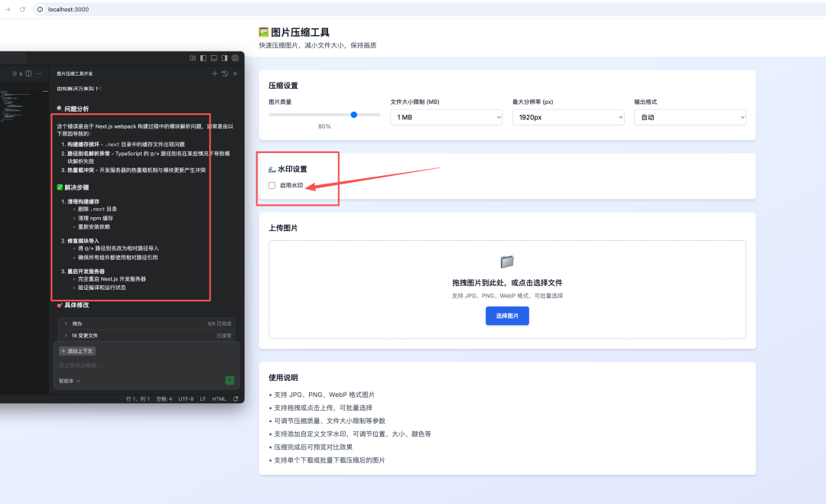Viewport: 826px width, 504px height.
Task: Change language mode via HTML status item
Action: (220, 398)
